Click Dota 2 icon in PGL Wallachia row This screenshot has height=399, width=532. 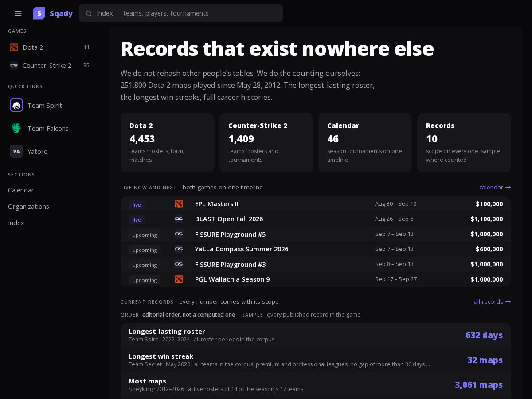179,279
